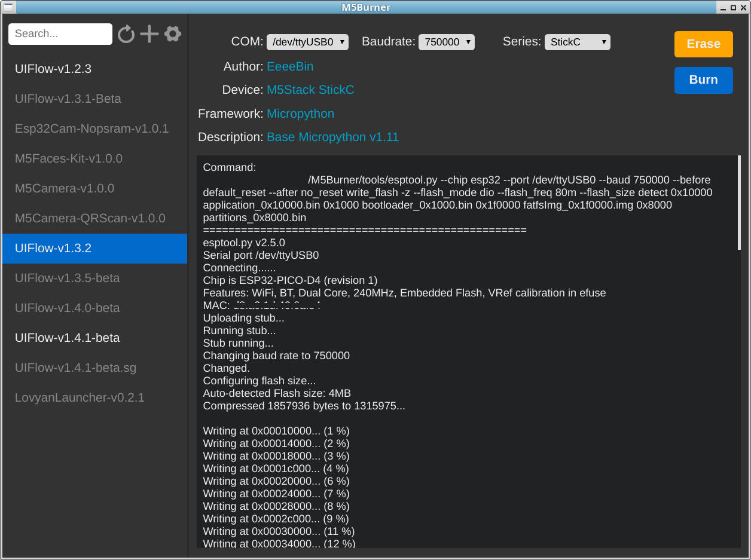
Task: Click 'Writing at 0x00028000... (8 %)' line
Action: coord(276,506)
